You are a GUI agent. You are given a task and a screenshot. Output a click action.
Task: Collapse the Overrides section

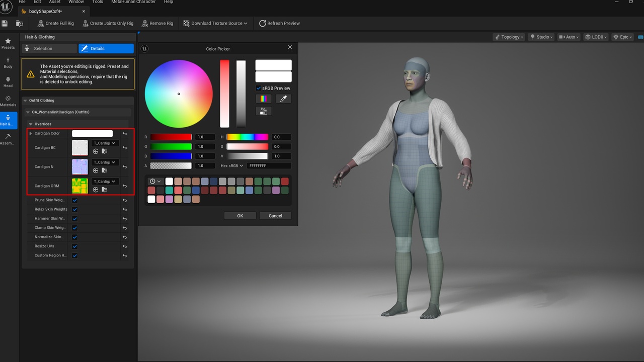[x=31, y=124]
